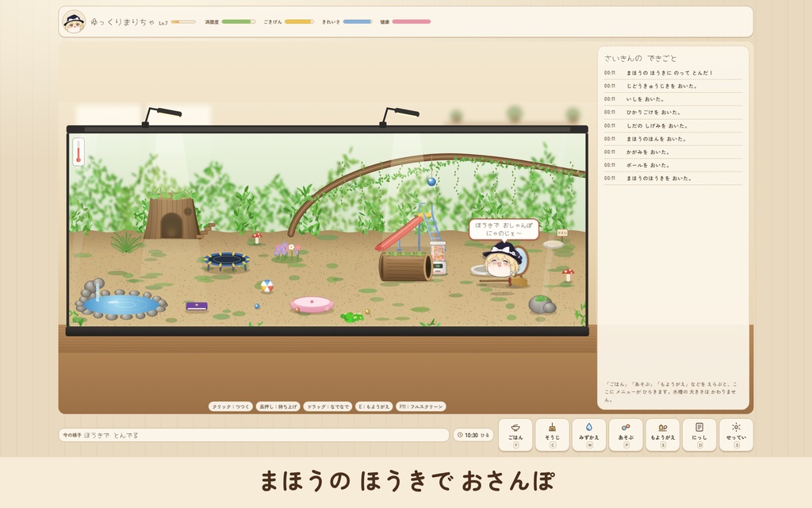812x508 pixels.
Task: Click the ドラッグ：なでなで hint chip
Action: coord(327,406)
